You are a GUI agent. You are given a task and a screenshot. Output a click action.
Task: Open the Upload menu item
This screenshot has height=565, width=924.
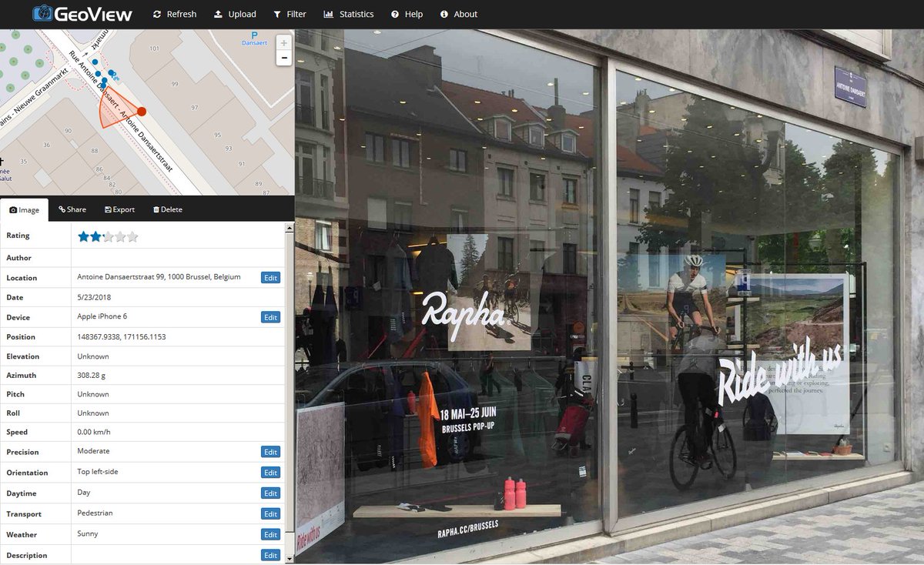click(235, 14)
